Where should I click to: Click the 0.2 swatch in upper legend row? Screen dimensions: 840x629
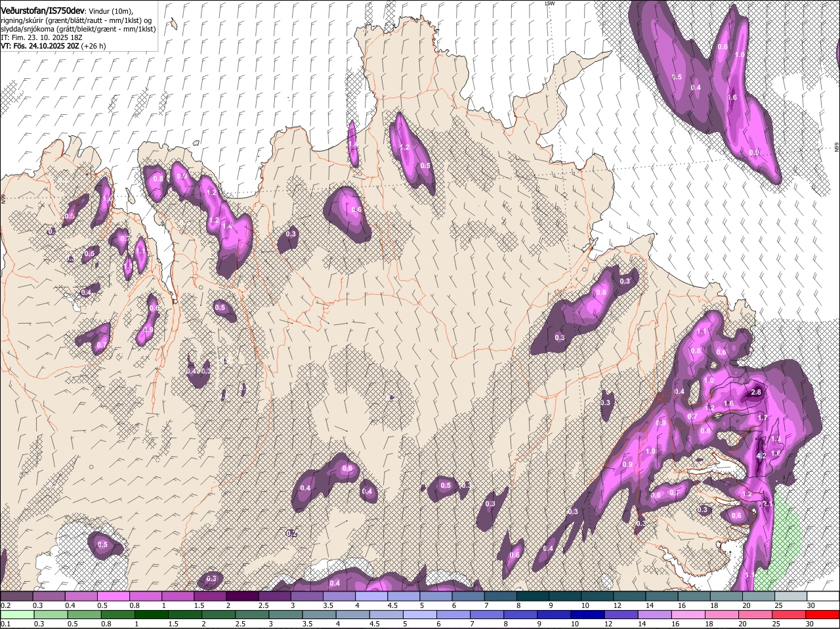click(x=16, y=596)
